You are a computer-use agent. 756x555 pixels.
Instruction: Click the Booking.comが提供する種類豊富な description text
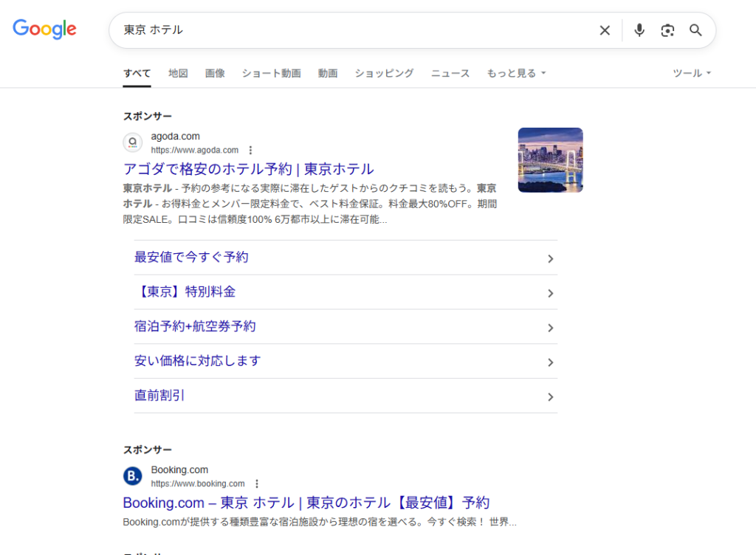click(x=320, y=523)
